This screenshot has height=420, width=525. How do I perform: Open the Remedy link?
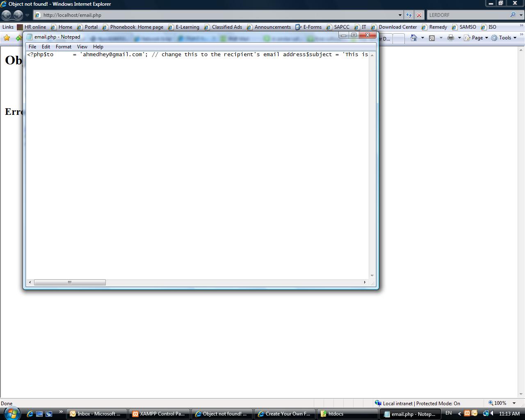(434, 27)
